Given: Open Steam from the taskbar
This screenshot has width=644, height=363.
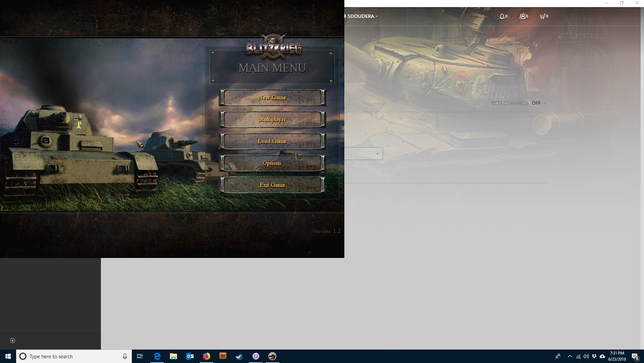Looking at the screenshot, I should tap(239, 356).
